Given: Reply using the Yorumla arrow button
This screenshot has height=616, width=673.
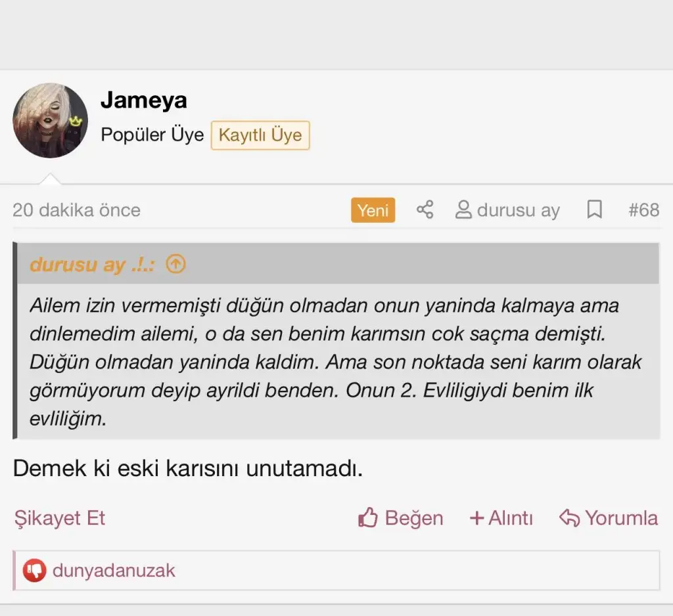Looking at the screenshot, I should [x=608, y=518].
